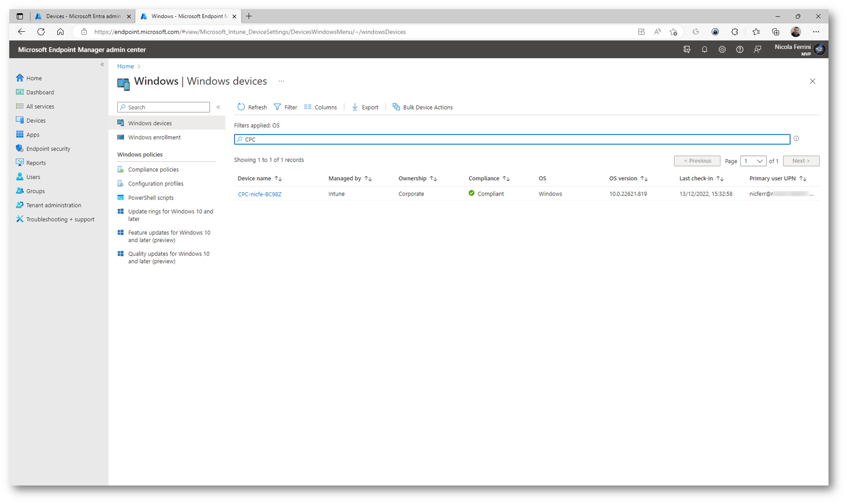Click the Home breadcrumb link
The image size is (847, 504).
pos(125,67)
